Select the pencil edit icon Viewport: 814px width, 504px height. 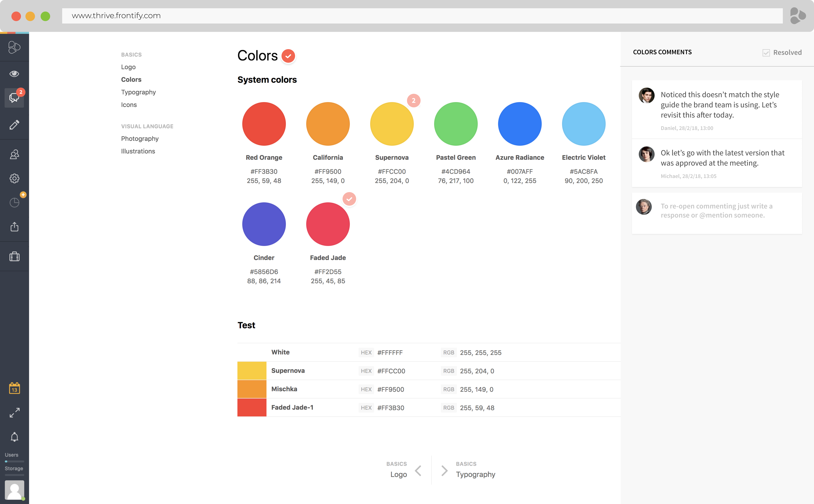click(14, 125)
